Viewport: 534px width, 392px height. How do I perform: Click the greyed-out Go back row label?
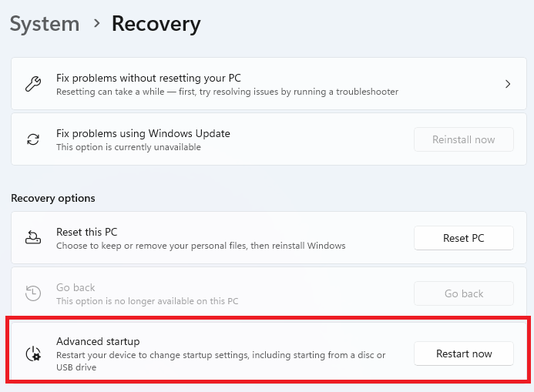click(76, 287)
